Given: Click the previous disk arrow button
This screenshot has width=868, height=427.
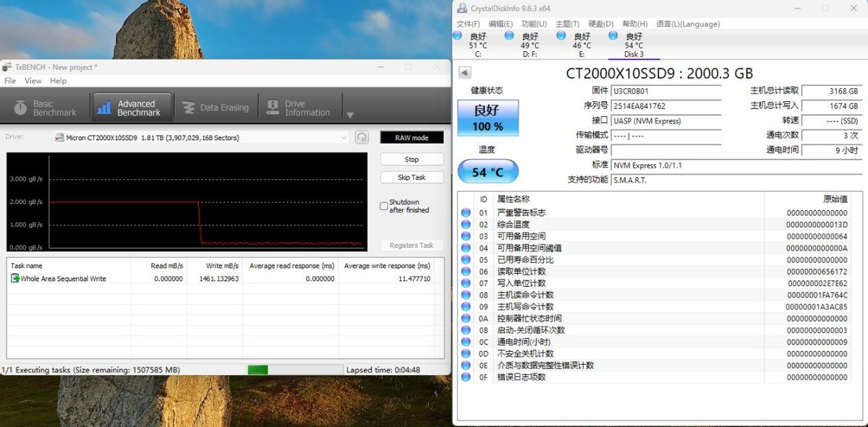Looking at the screenshot, I should [x=465, y=73].
